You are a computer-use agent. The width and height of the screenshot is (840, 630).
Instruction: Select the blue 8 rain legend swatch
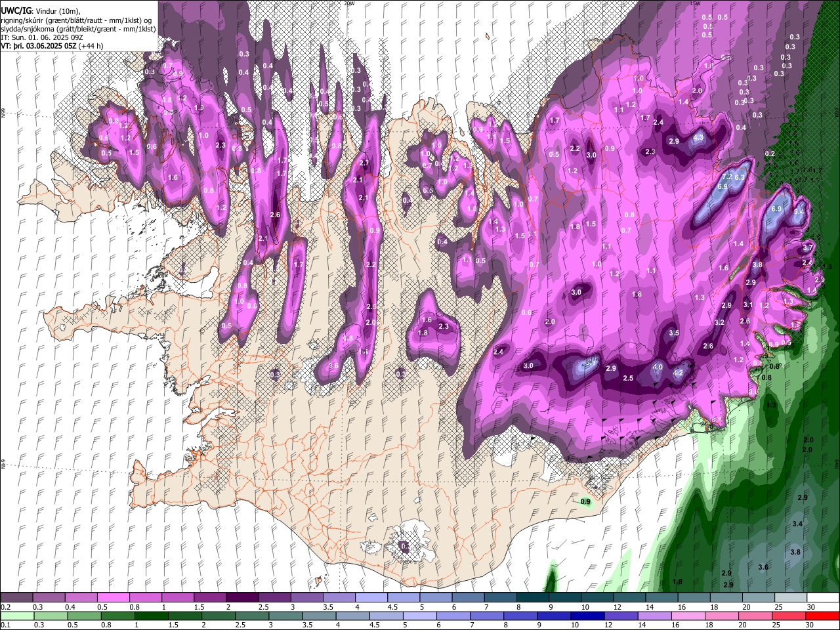[x=520, y=616]
